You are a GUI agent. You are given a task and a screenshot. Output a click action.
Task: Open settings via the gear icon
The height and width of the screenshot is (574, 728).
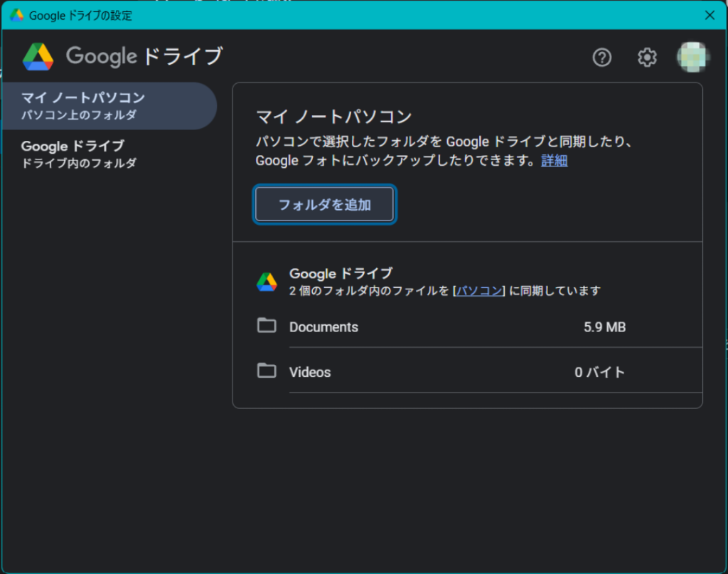coord(647,57)
